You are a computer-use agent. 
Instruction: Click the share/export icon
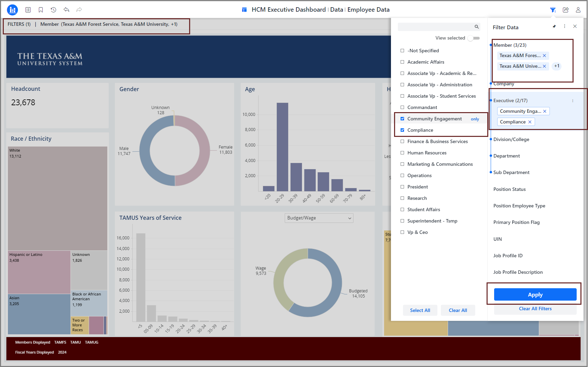click(565, 10)
